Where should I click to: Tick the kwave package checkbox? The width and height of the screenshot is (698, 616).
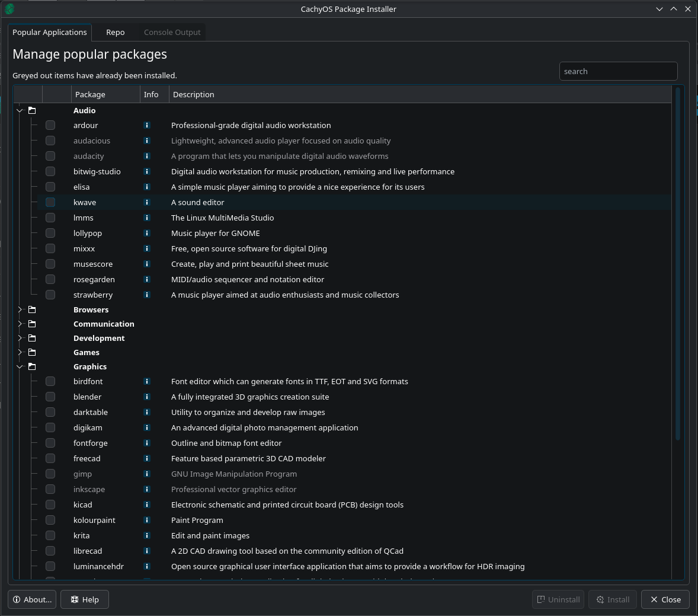(50, 202)
